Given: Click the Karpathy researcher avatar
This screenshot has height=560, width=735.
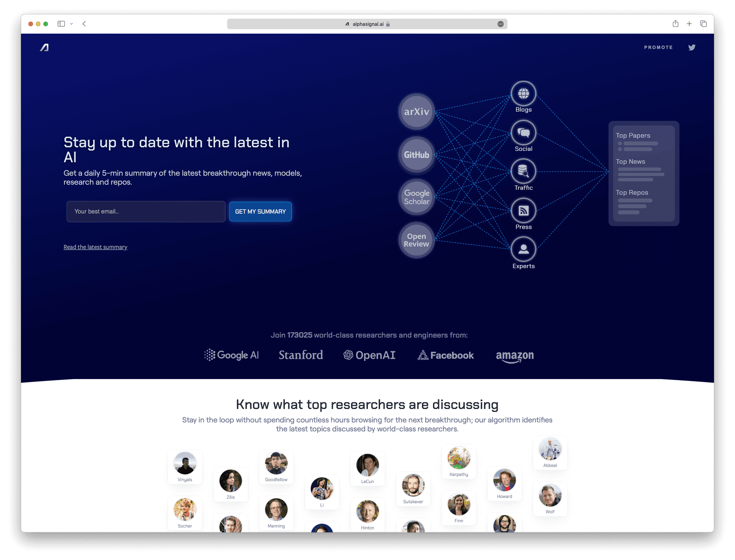Looking at the screenshot, I should pyautogui.click(x=459, y=458).
